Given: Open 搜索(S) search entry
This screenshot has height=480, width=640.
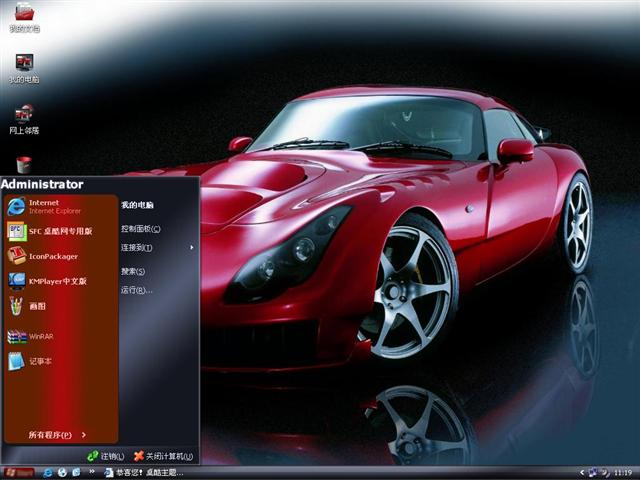Looking at the screenshot, I should 134,271.
